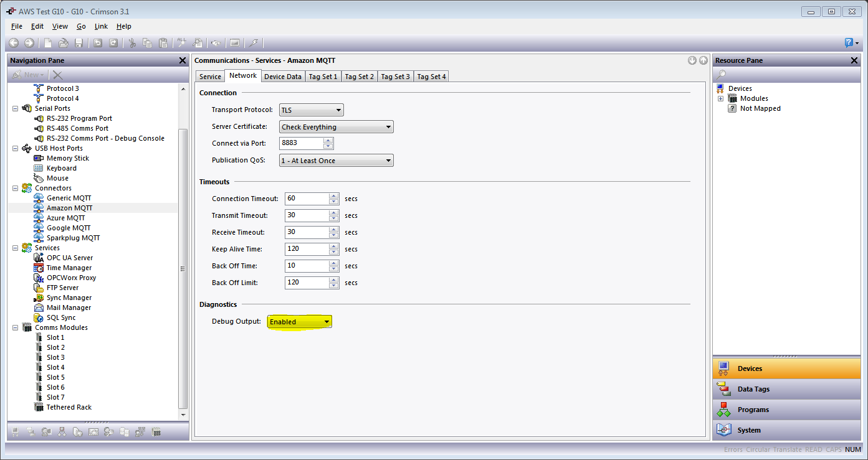Open the New dropdown in Navigation Pane
This screenshot has width=868, height=460.
[28, 75]
